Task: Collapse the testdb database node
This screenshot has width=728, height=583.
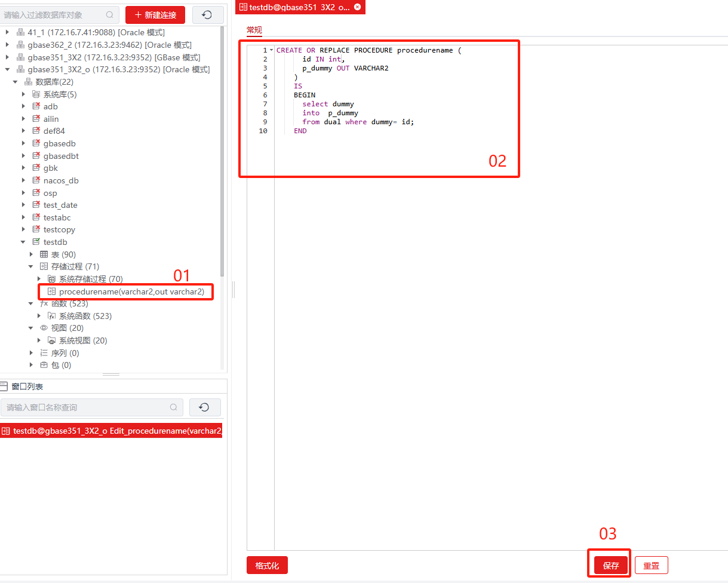Action: tap(23, 242)
